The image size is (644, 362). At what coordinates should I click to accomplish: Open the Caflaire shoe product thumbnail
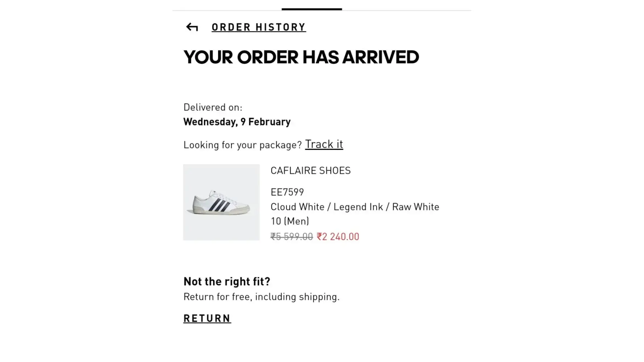click(221, 202)
